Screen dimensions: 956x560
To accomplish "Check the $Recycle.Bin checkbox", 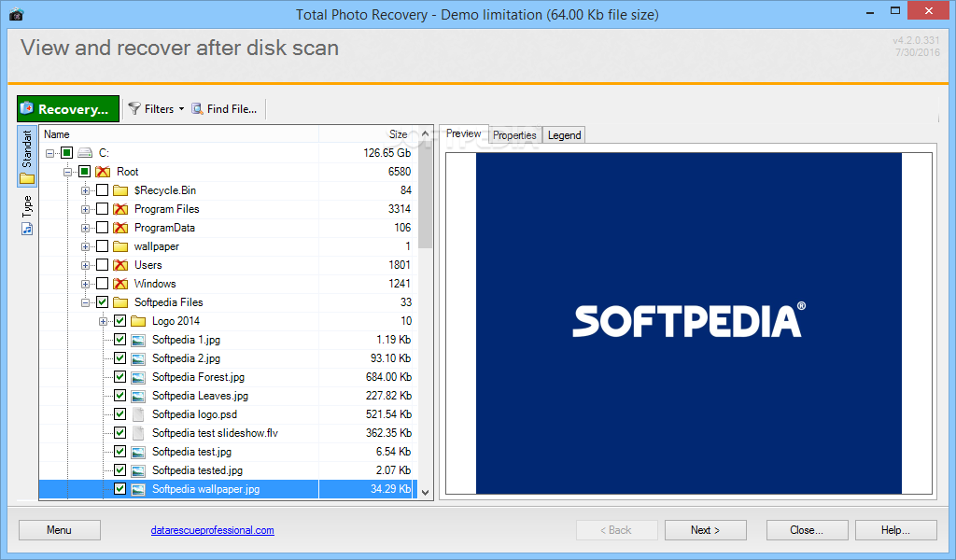I will pyautogui.click(x=103, y=190).
